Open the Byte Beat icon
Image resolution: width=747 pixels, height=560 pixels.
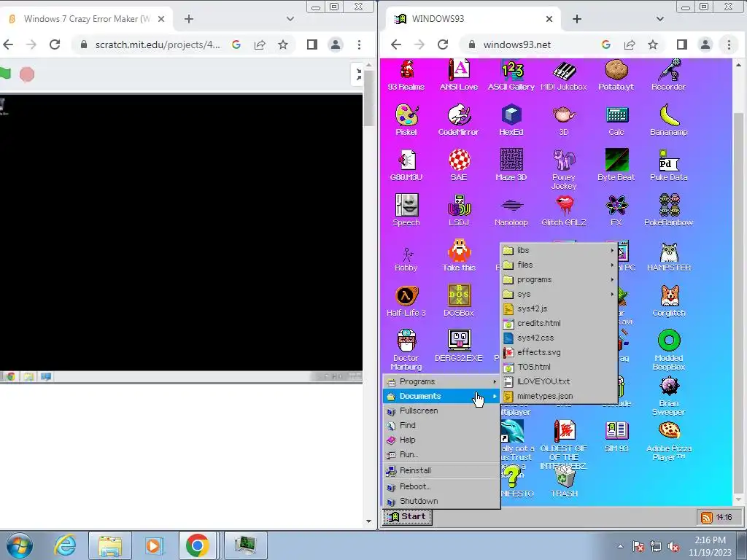click(616, 166)
